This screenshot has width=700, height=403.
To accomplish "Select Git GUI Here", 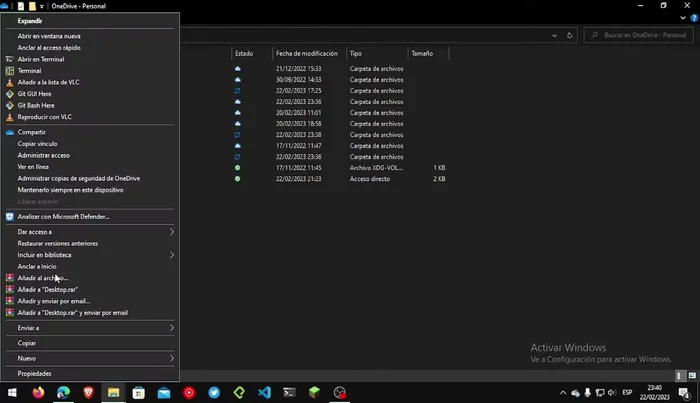I will click(90, 94).
